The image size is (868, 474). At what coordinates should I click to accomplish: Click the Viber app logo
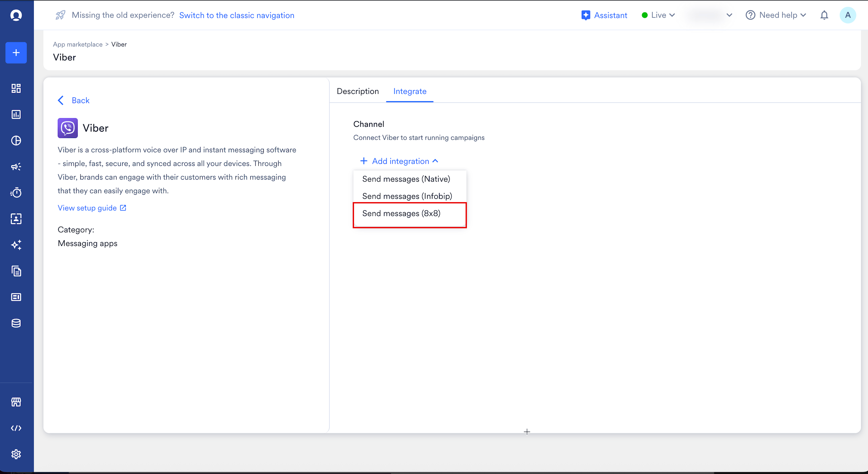68,128
